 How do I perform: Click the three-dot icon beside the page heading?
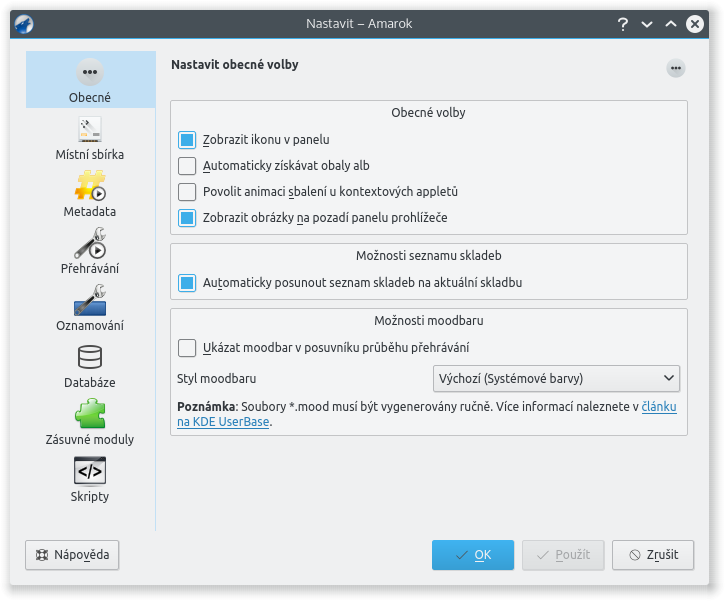point(676,68)
